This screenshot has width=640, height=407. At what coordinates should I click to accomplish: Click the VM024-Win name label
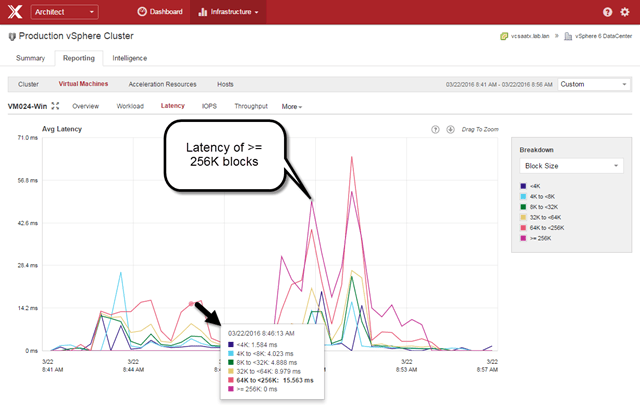click(27, 107)
